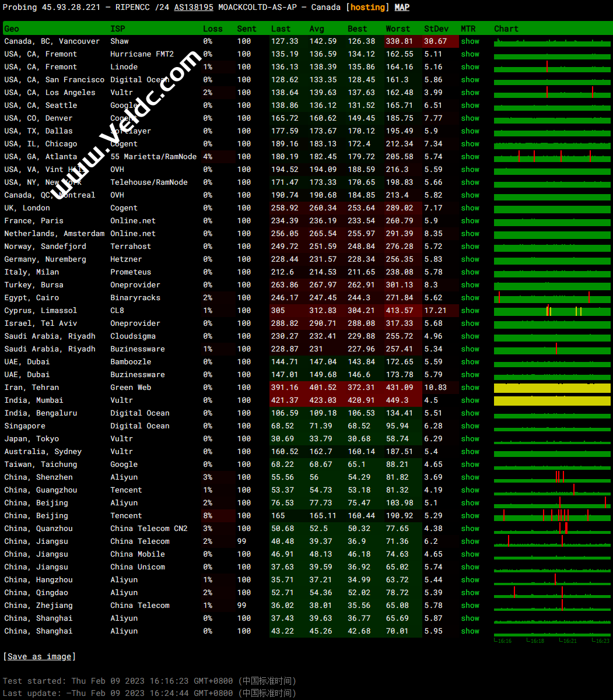Show MTR for UK London Cogent

(470, 208)
